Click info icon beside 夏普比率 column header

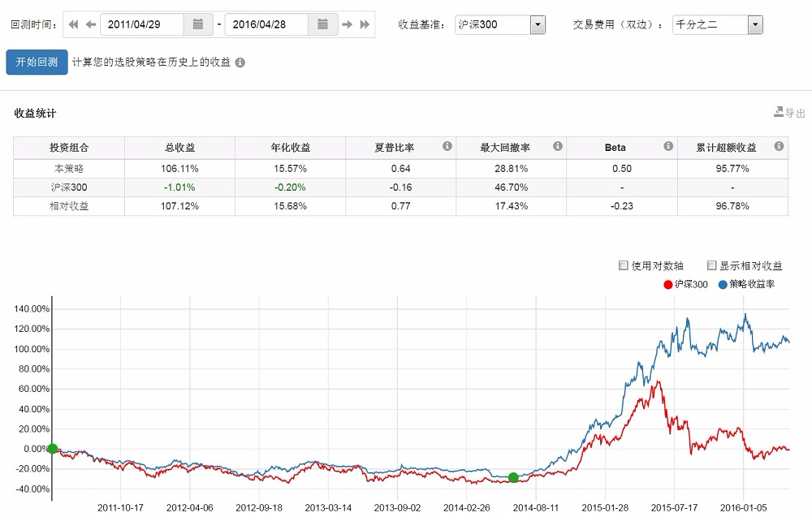[447, 147]
